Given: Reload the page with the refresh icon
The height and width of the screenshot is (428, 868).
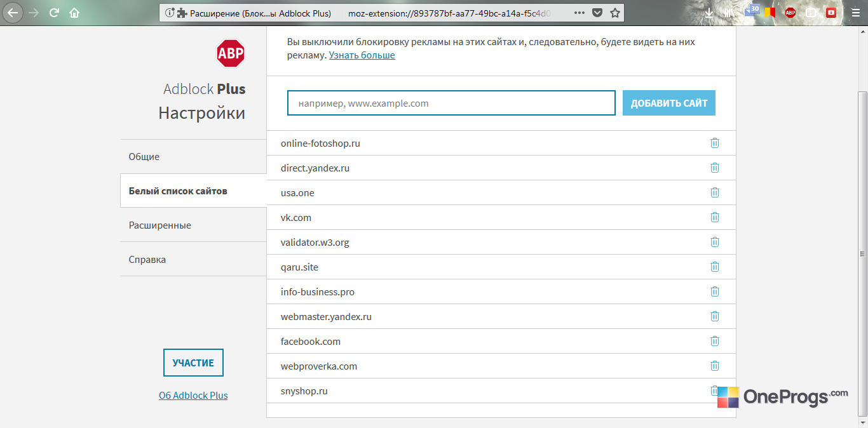Looking at the screenshot, I should tap(54, 13).
